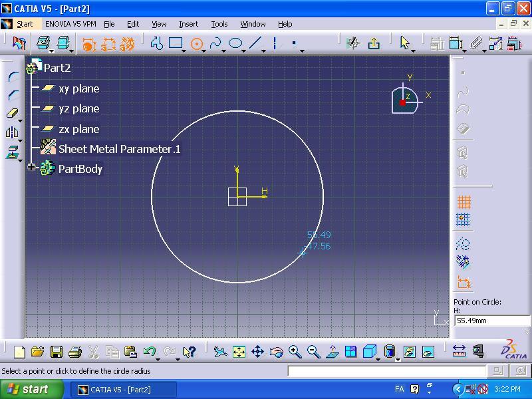Save the document with floppy icon
Screen dimensions: 532x399
point(57,352)
